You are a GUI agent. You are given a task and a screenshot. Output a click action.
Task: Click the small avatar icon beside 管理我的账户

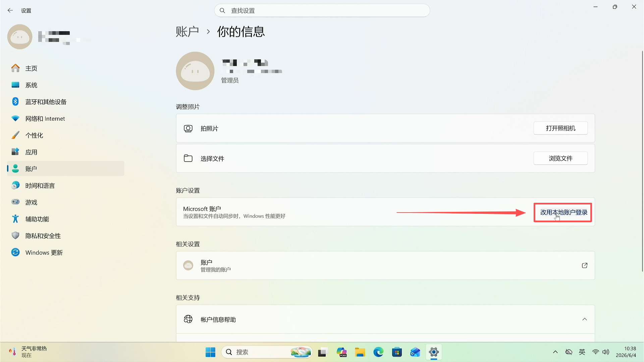tap(188, 265)
